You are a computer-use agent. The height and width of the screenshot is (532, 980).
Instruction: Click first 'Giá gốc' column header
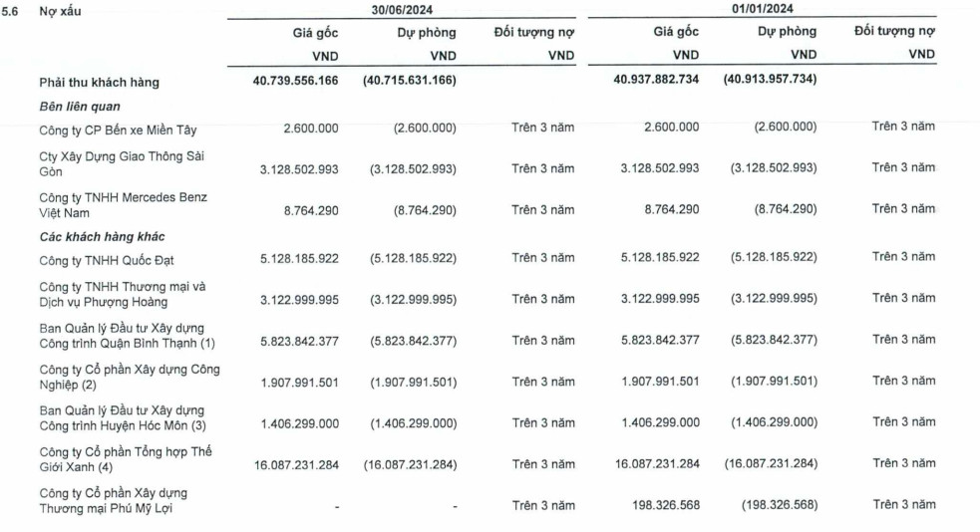(x=316, y=33)
